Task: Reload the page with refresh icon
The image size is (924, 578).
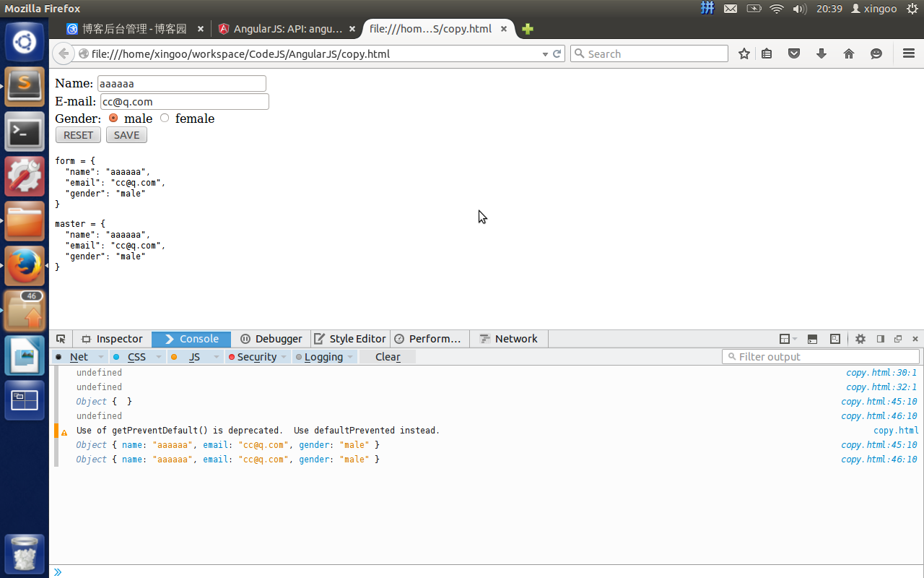Action: click(x=557, y=53)
